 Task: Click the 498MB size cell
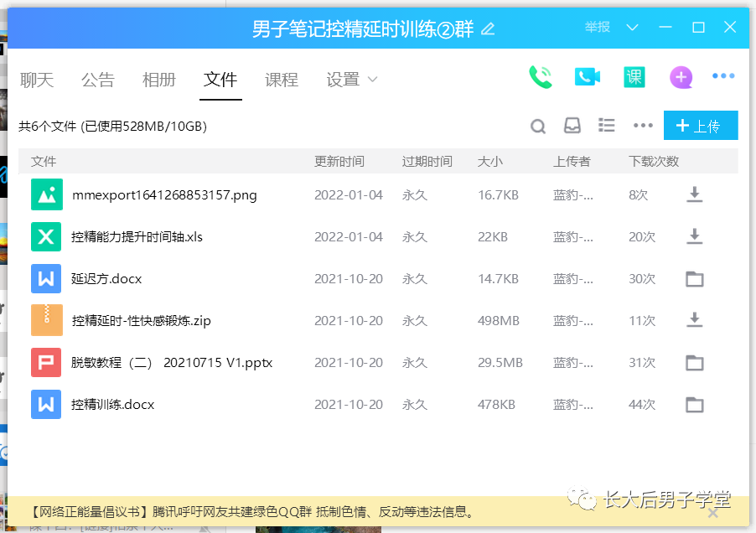[498, 320]
